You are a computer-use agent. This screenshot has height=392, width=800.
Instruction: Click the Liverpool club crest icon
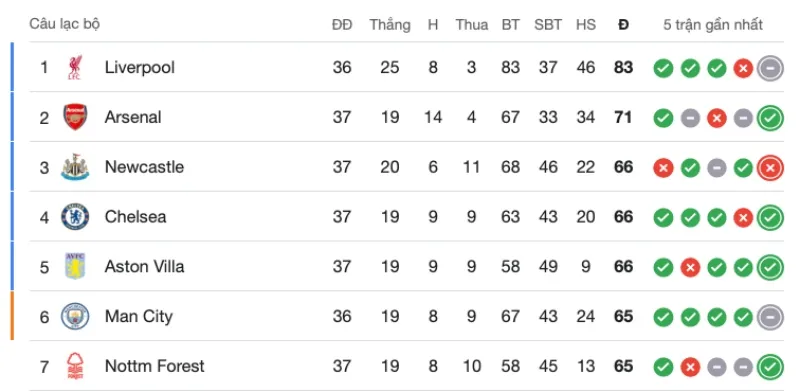click(75, 67)
